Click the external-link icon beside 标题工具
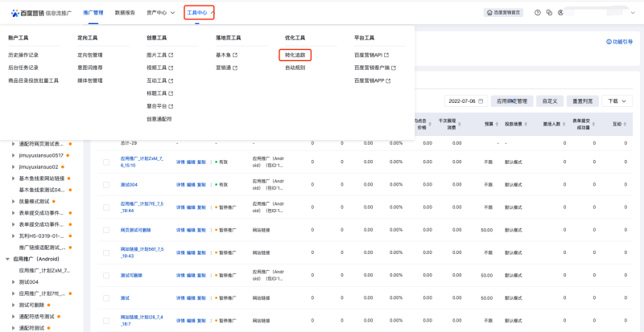The image size is (644, 332). coord(171,93)
